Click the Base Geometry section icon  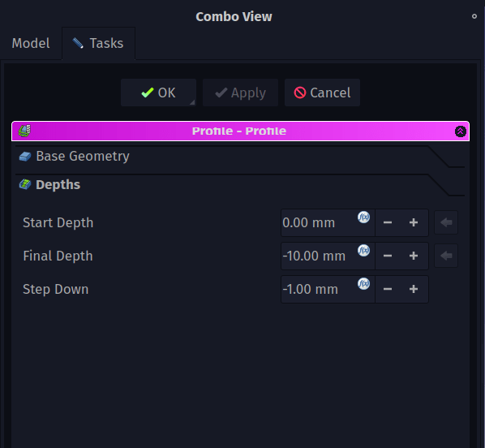(25, 157)
